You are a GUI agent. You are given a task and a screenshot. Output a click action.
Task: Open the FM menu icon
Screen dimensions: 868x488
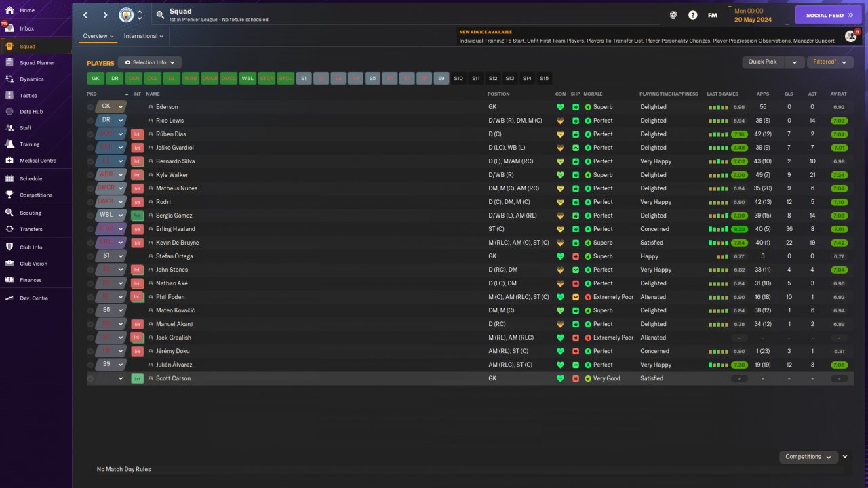tap(713, 15)
